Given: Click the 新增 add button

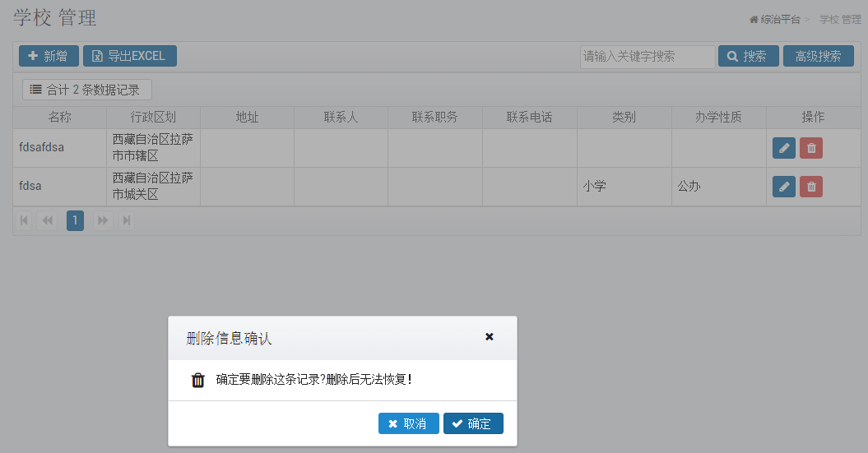Looking at the screenshot, I should [x=49, y=56].
